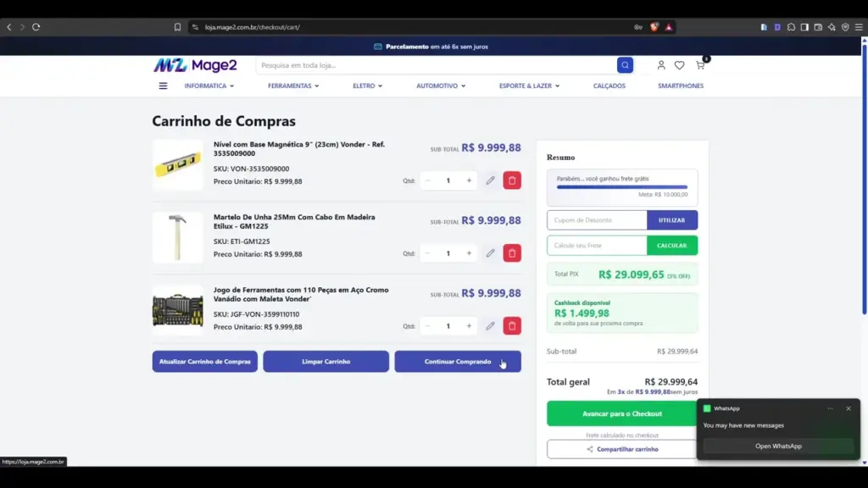Open the CALÇADOS category
This screenshot has width=868, height=488.
click(x=609, y=86)
